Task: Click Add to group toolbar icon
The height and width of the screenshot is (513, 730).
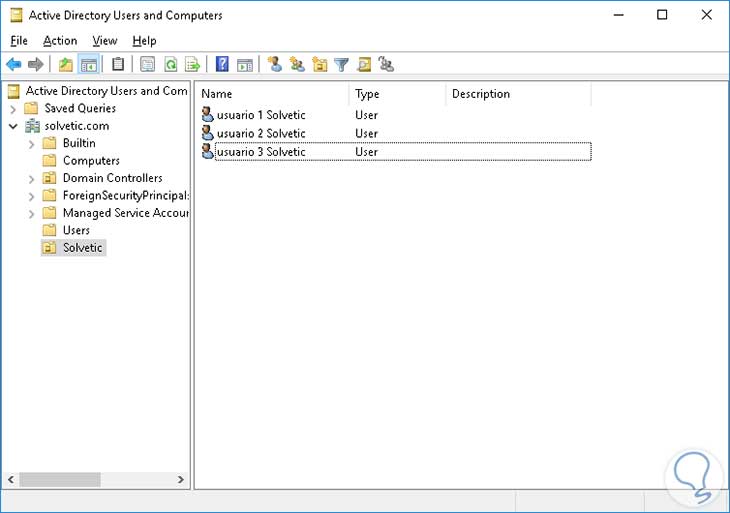Action: [x=386, y=64]
